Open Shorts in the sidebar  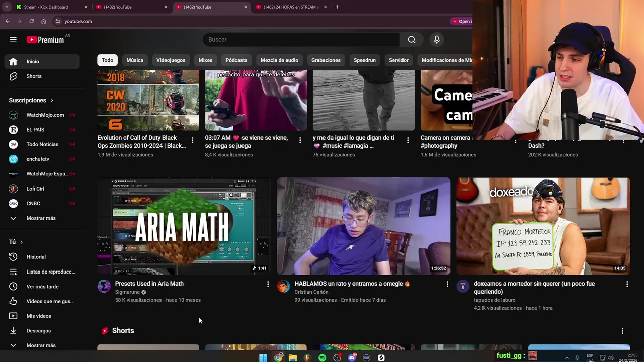click(42, 76)
